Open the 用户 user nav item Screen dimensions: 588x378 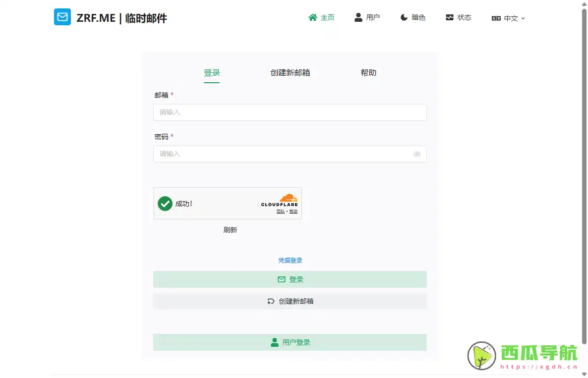(x=367, y=18)
